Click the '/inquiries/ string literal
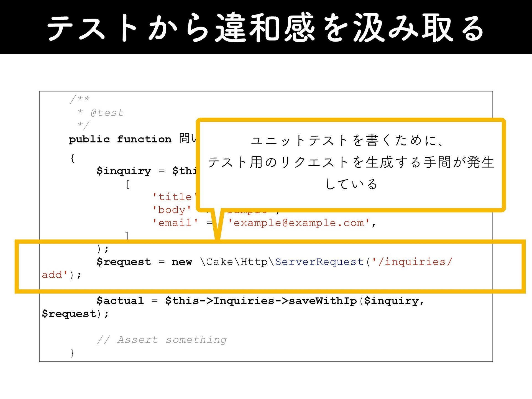532x399 pixels. (x=412, y=262)
